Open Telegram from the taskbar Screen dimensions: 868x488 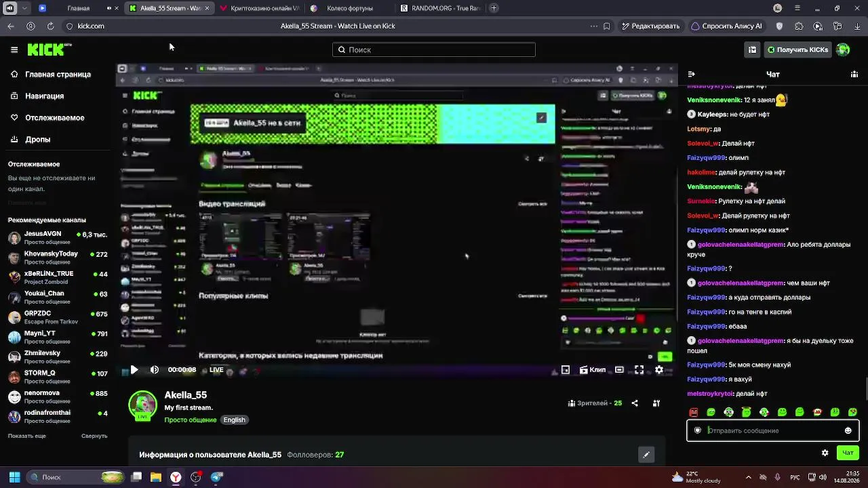coord(217,477)
